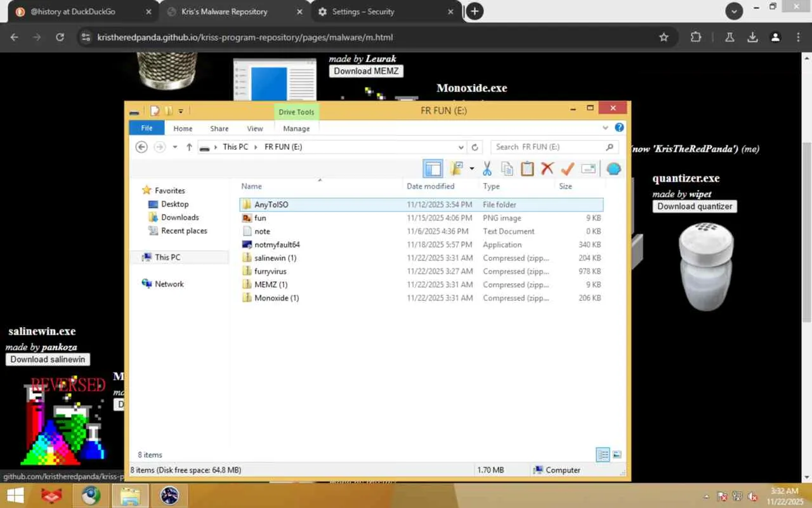Select the AnyToISO folder

click(x=422, y=204)
